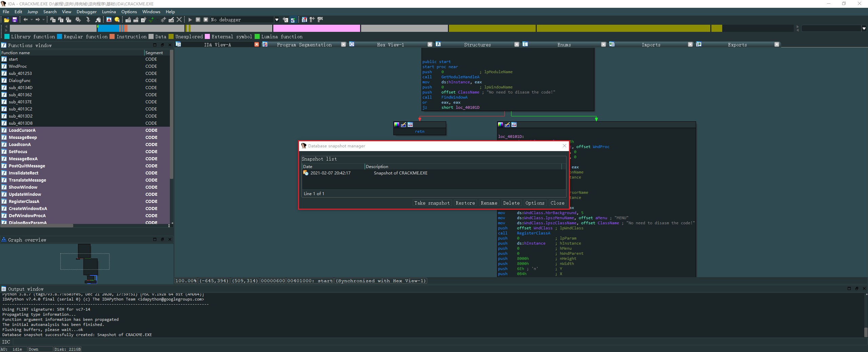Expand the navigation band far-right dropdown arrow

click(864, 28)
